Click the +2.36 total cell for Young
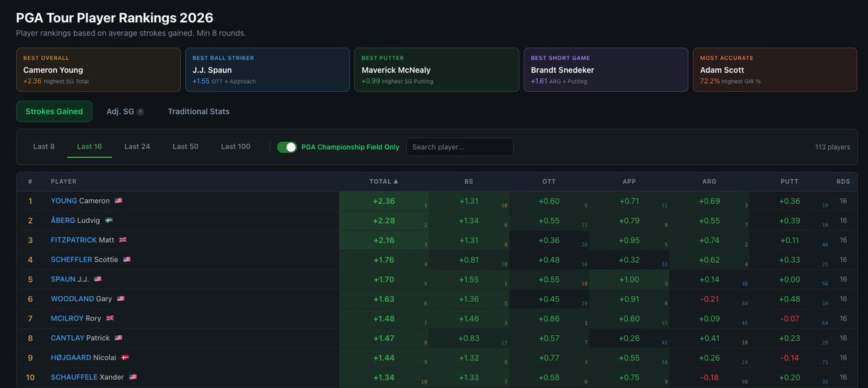 384,201
